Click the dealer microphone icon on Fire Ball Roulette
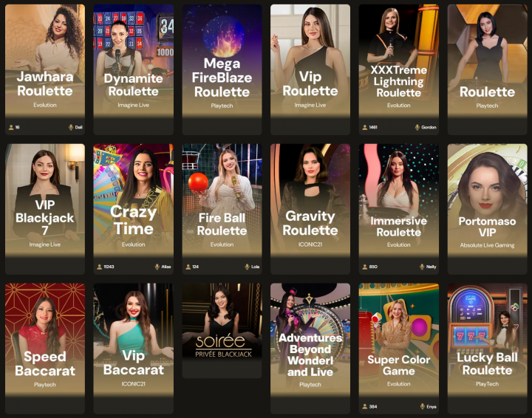This screenshot has width=532, height=418. [247, 267]
